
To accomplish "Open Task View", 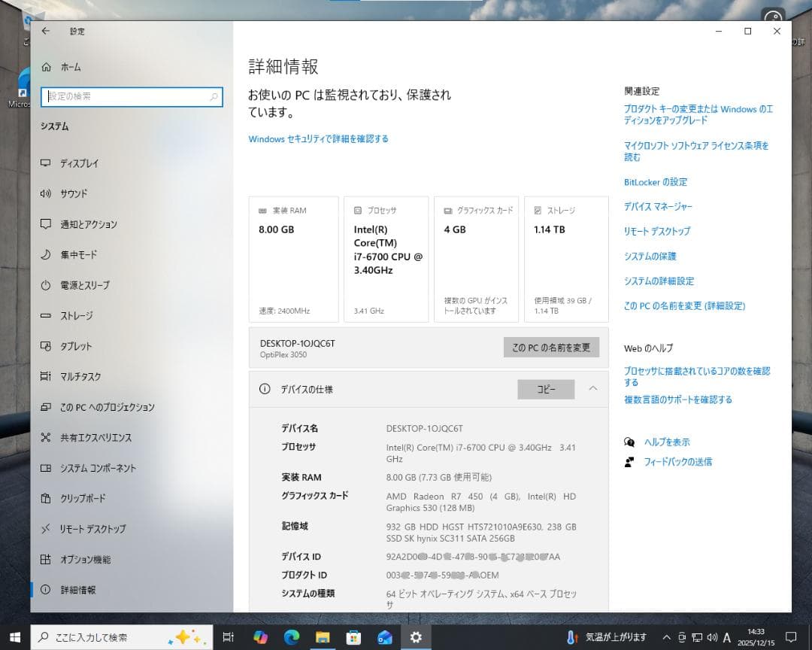I will click(x=228, y=637).
